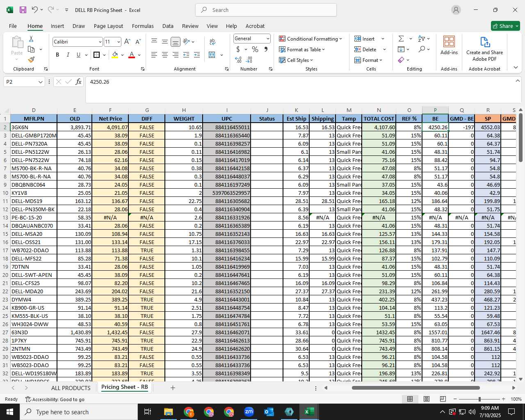
Task: Click the Decrease Indent icon
Action: [186, 55]
